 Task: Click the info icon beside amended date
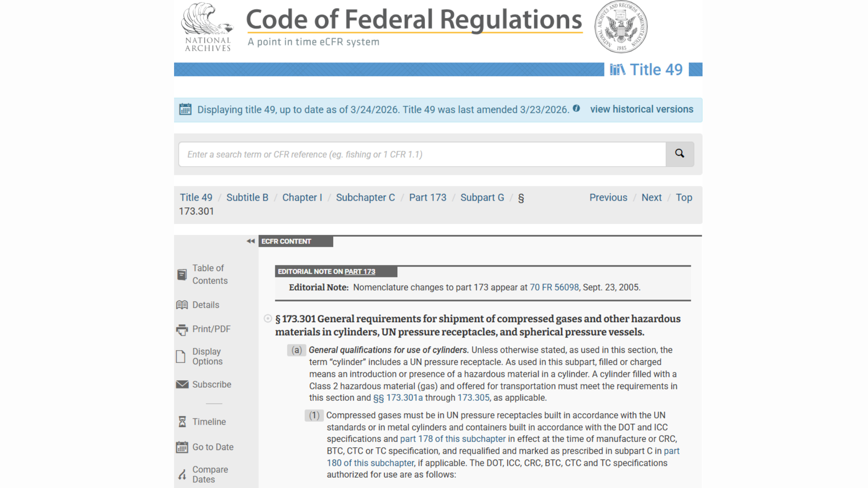tap(576, 108)
